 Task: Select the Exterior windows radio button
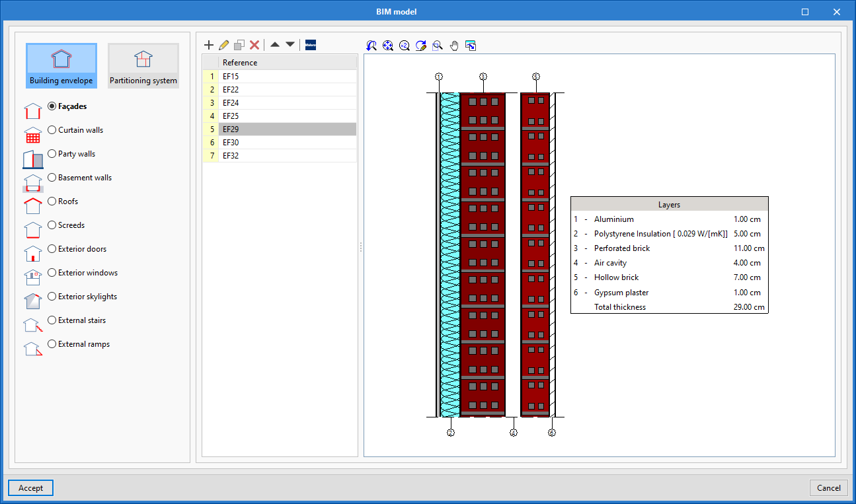point(52,272)
